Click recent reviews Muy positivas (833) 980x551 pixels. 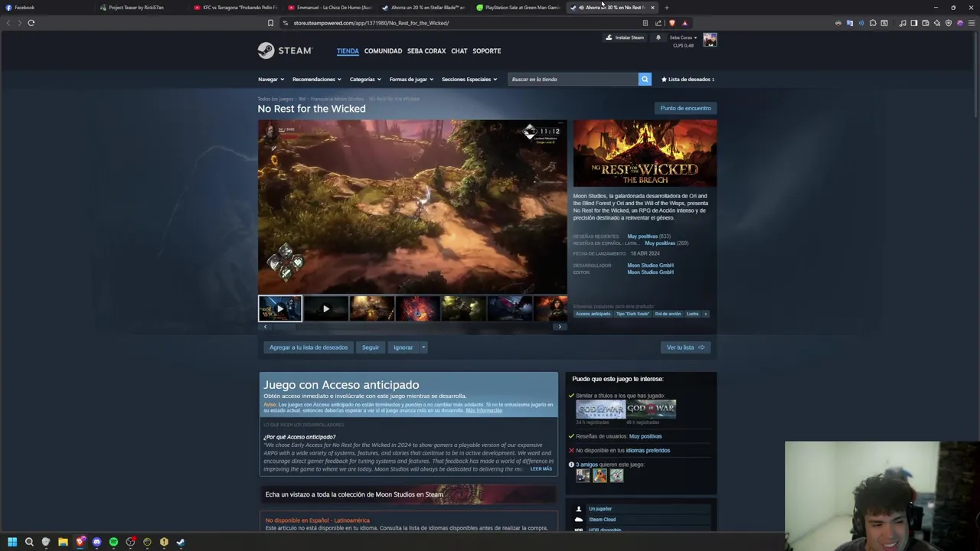pos(648,236)
